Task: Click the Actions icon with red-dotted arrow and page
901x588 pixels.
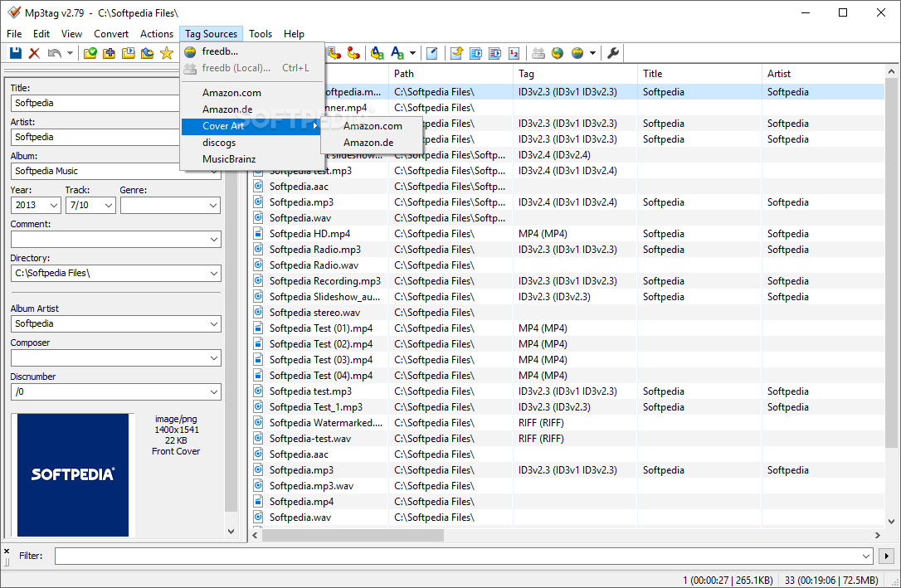Action: tap(334, 53)
